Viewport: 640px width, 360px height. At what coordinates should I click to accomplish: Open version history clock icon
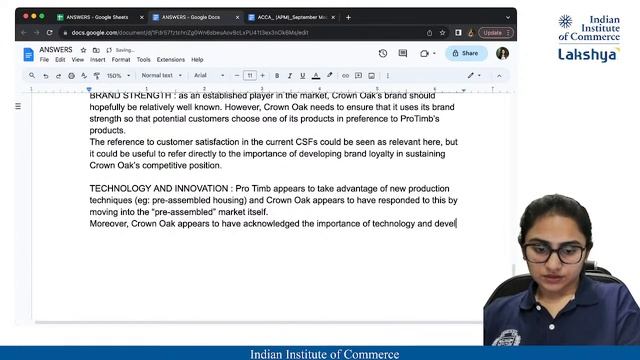click(x=382, y=53)
